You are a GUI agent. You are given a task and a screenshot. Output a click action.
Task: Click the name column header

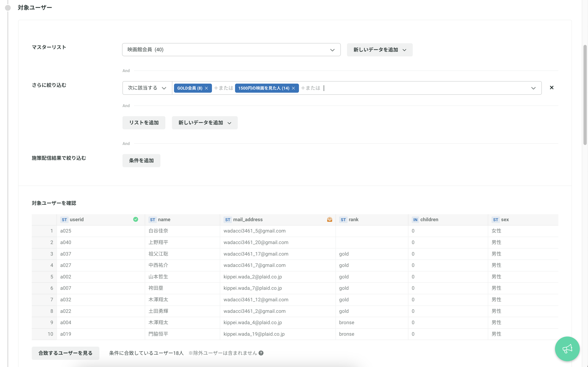182,220
